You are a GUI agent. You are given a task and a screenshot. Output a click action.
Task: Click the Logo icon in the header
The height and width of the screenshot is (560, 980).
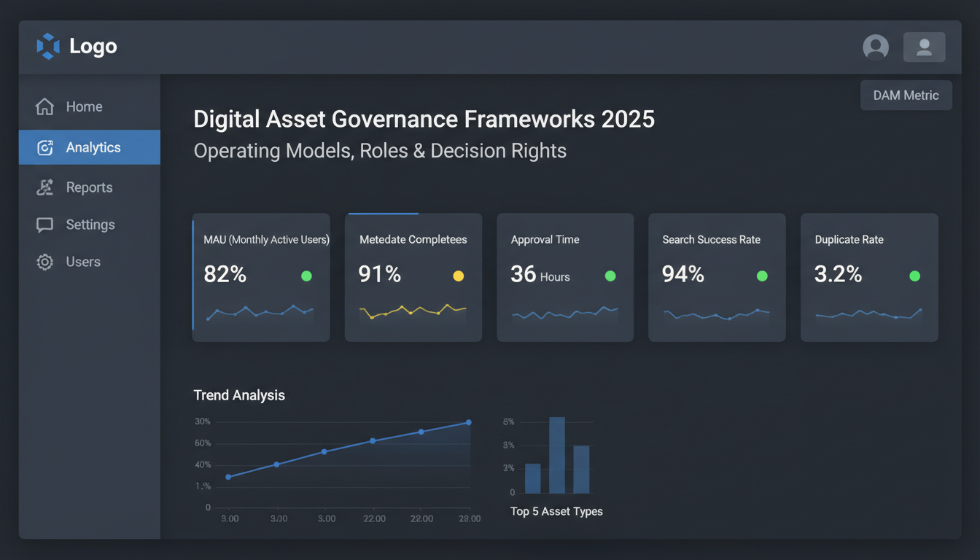pos(47,46)
